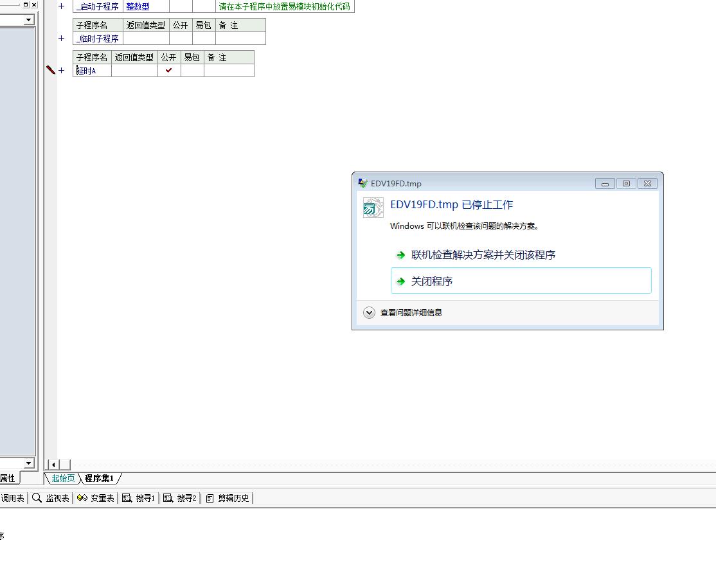This screenshot has width=716, height=588.
Task: Expand 查看问题详细信息 details
Action: click(369, 313)
